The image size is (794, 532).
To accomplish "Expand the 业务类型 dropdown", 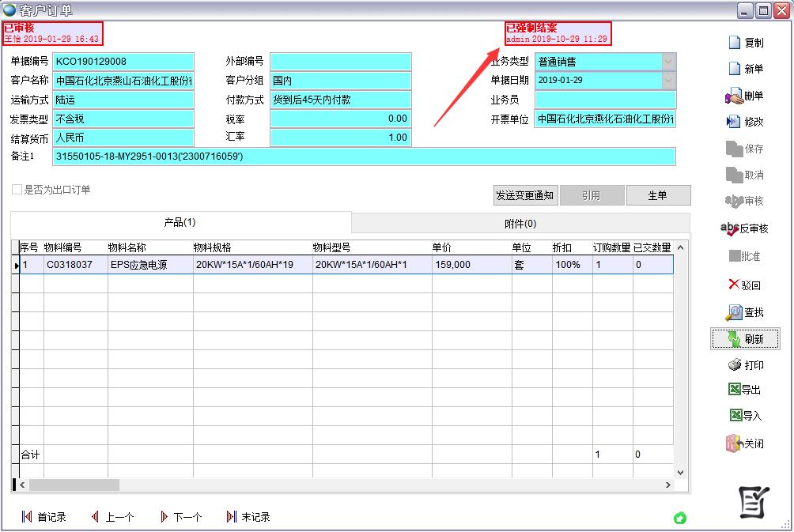I will 668,62.
